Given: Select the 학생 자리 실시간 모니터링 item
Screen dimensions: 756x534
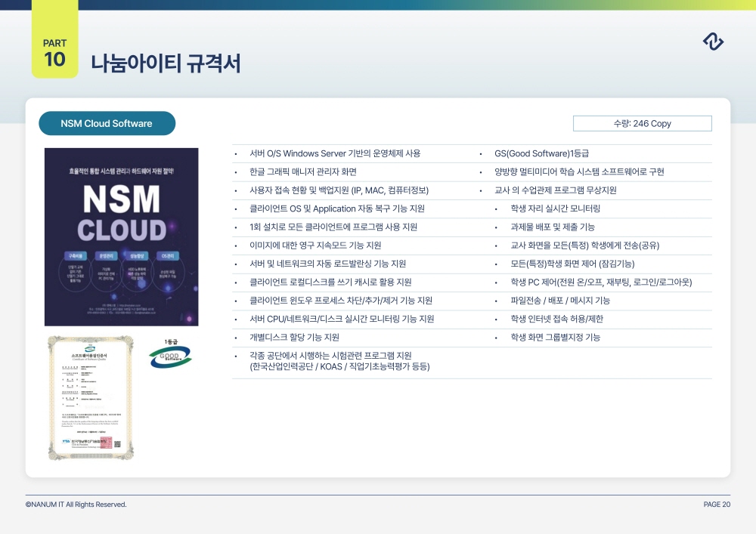Looking at the screenshot, I should coord(555,208).
